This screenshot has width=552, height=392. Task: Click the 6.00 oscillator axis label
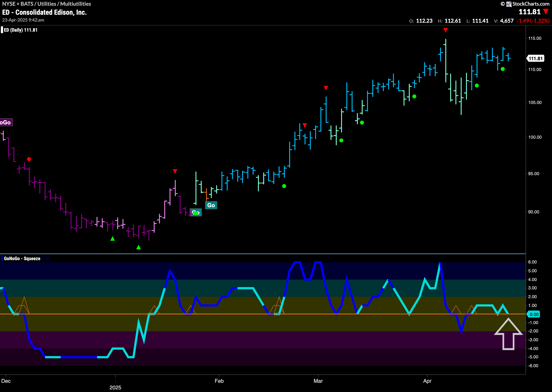532,262
